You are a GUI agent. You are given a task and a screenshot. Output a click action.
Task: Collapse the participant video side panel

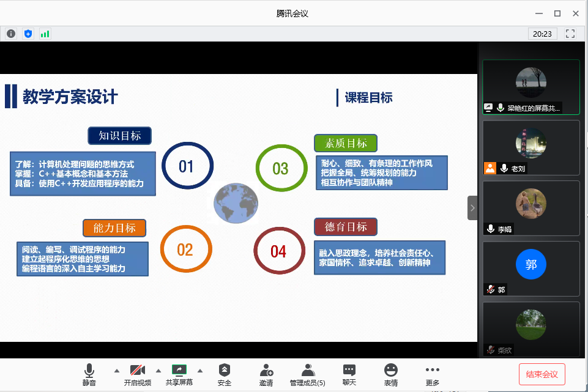coord(472,208)
